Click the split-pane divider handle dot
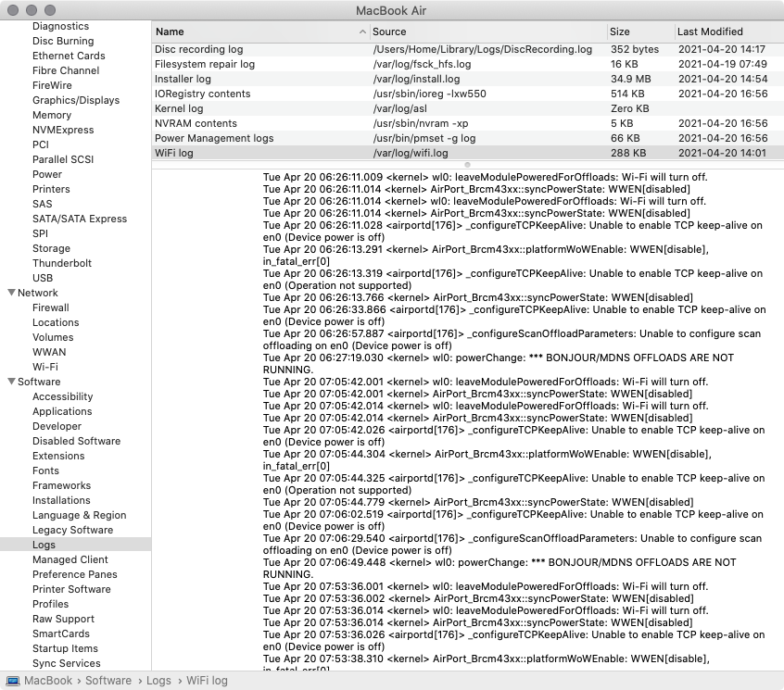The image size is (784, 690). [467, 165]
